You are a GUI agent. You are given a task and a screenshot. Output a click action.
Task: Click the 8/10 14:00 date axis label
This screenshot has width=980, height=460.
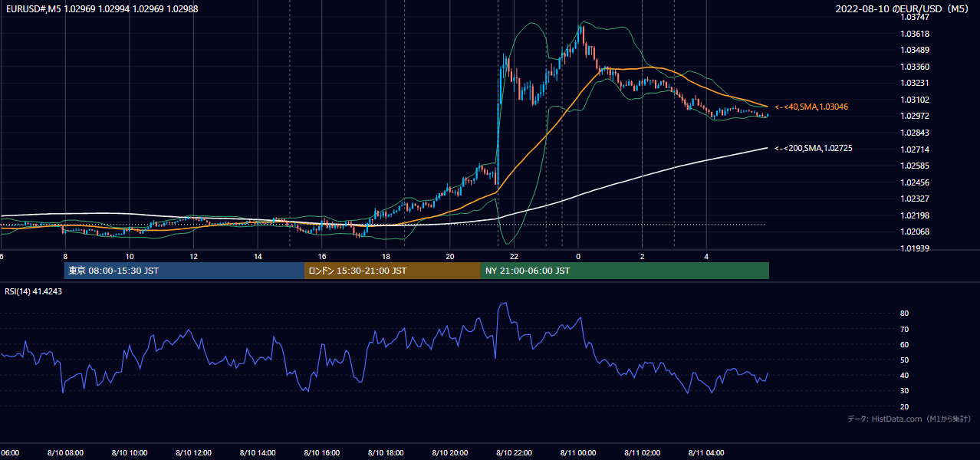click(258, 453)
